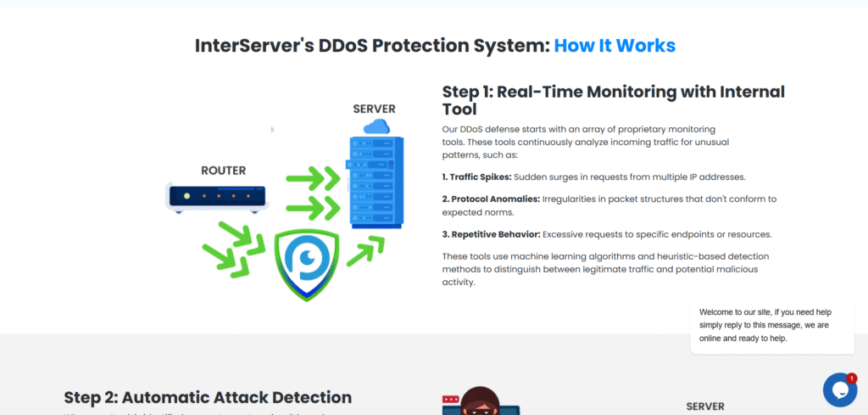Click the blue "How It Works" text

point(615,45)
